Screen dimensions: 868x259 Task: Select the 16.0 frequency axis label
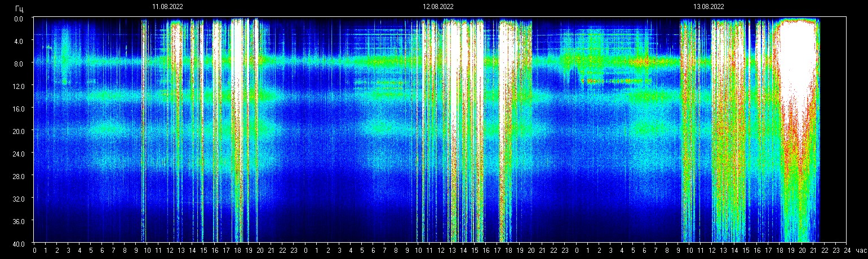18,109
